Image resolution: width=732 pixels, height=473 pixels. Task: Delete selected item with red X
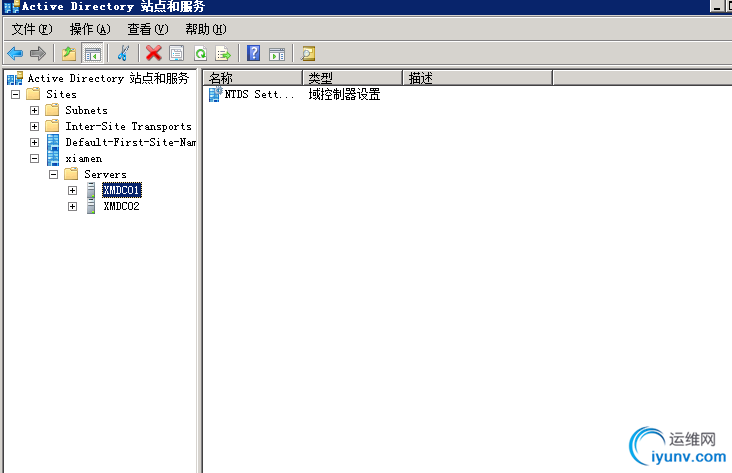[154, 53]
